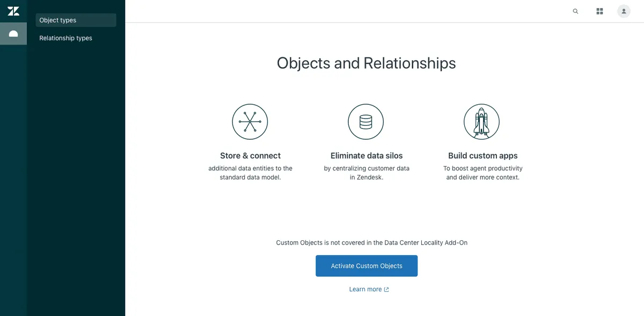Viewport: 644px width, 316px height.
Task: Switch to Relationship types in the sidebar
Action: (65, 38)
